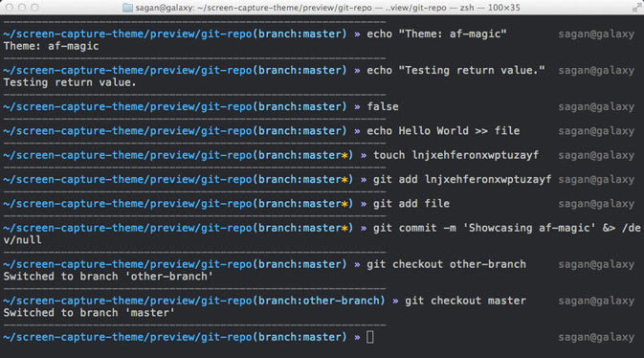Click the command echo "Testing return value."
This screenshot has width=644, height=358.
[455, 70]
